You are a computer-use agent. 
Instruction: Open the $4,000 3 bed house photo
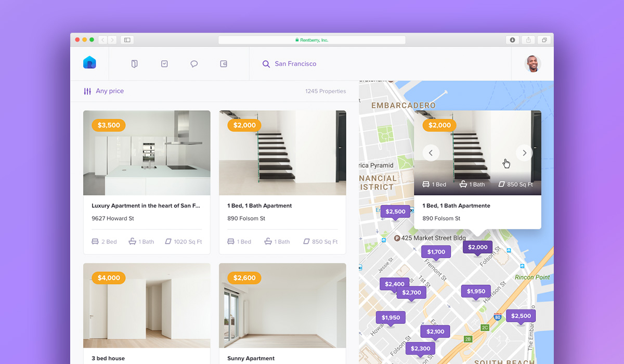[147, 306]
